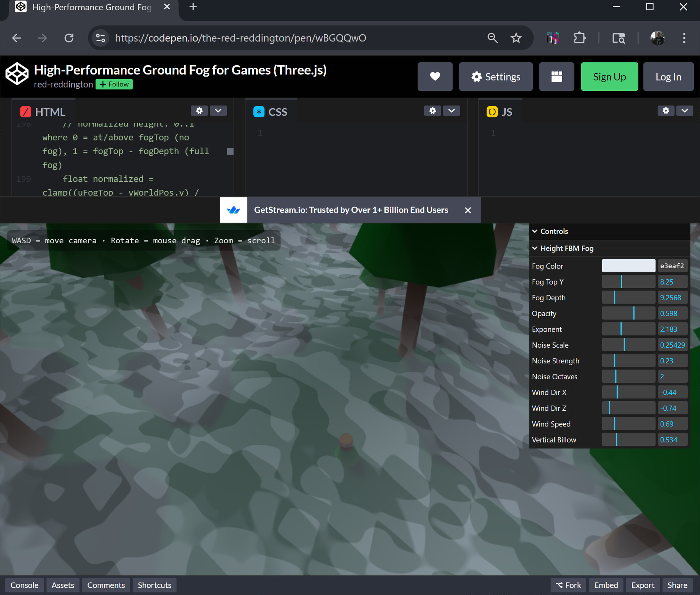Viewport: 700px width, 595px height.
Task: Collapse the Height FBM Fog folder
Action: click(567, 248)
